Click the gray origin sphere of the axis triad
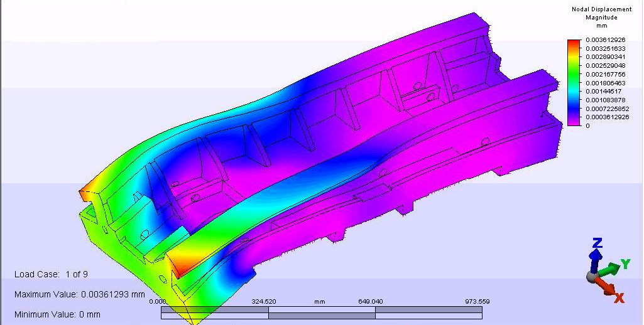The width and height of the screenshot is (644, 325). (591, 277)
